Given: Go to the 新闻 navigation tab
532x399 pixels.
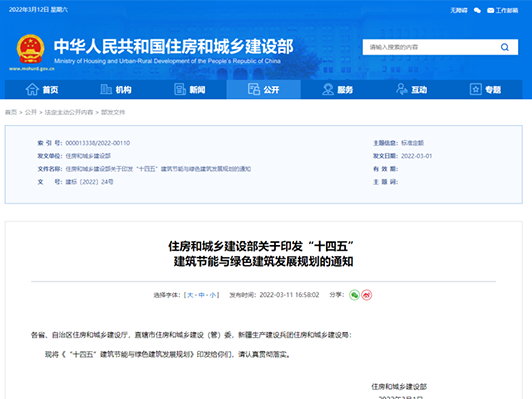Looking at the screenshot, I should [x=190, y=90].
